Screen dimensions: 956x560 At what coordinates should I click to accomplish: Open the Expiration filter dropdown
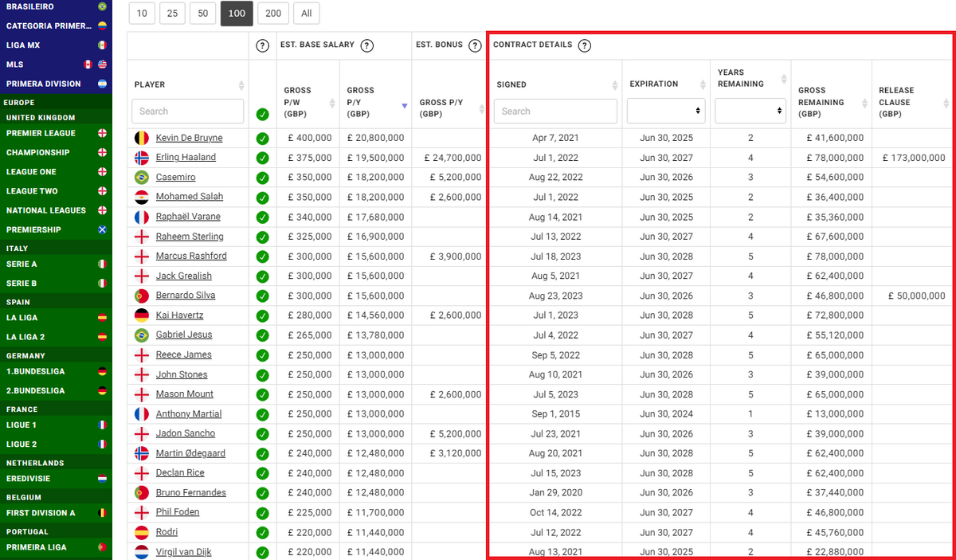coord(666,112)
